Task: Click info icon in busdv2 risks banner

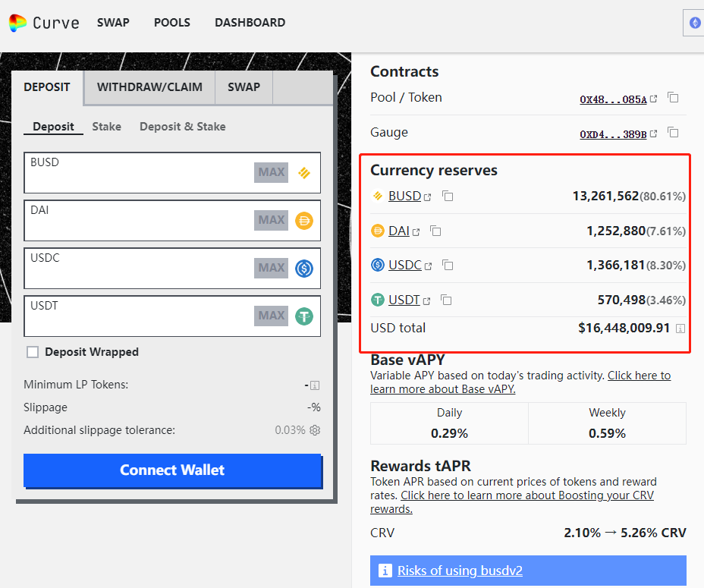Action: (x=385, y=571)
